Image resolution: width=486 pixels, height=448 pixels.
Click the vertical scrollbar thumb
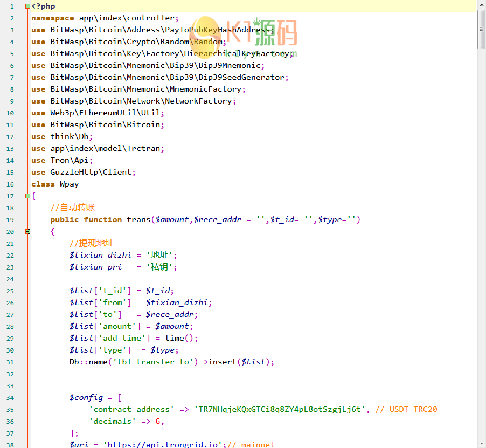tap(481, 29)
